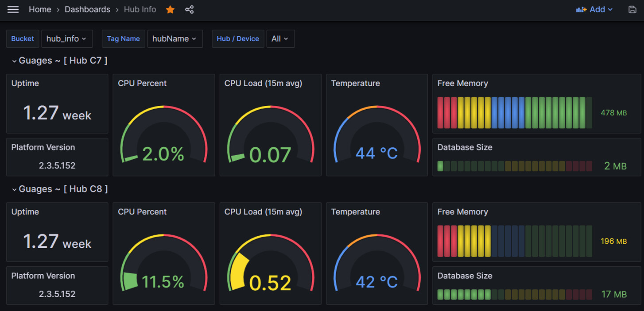This screenshot has width=644, height=311.
Task: Open the Add panel dropdown
Action: (x=594, y=9)
